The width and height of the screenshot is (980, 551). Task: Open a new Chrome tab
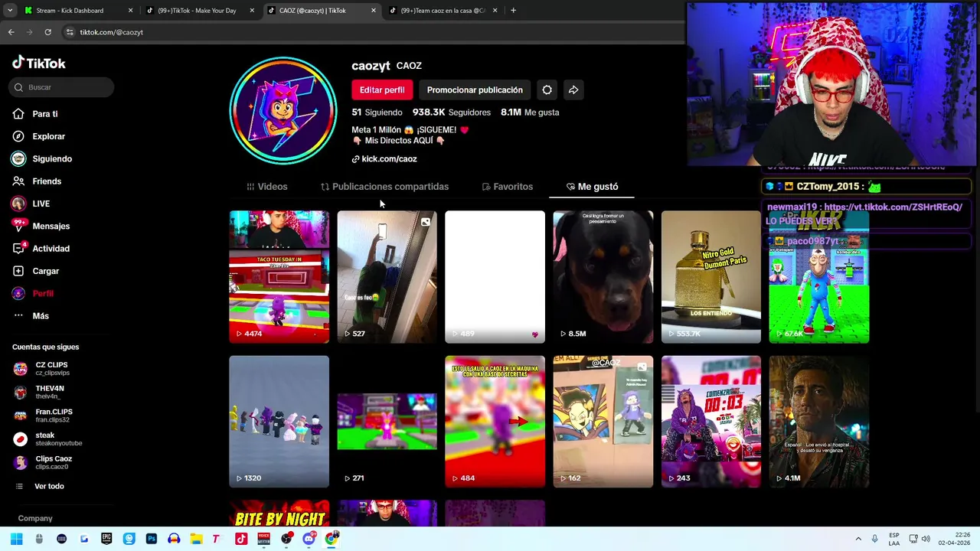513,11
